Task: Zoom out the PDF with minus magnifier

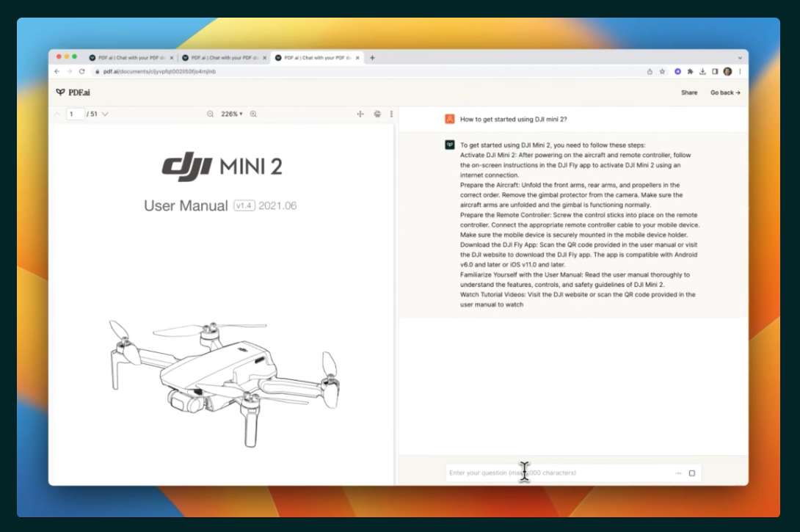Action: click(210, 114)
